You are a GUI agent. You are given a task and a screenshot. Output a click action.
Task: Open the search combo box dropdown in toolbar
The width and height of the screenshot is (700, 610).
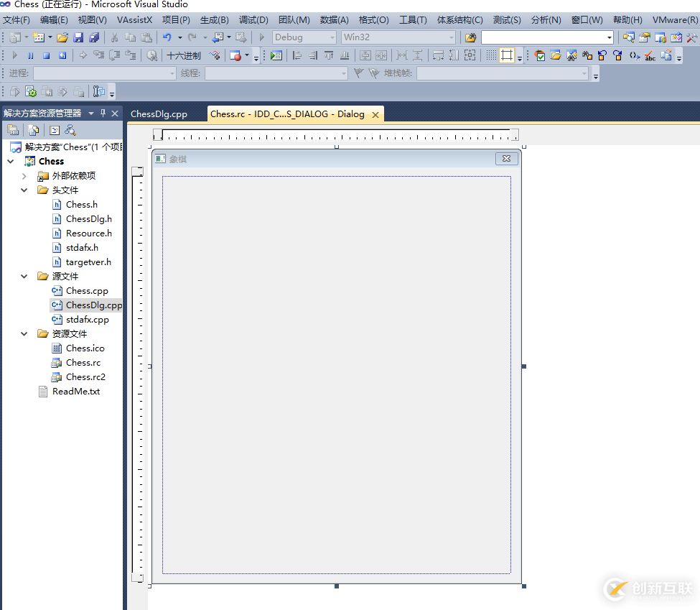[610, 37]
